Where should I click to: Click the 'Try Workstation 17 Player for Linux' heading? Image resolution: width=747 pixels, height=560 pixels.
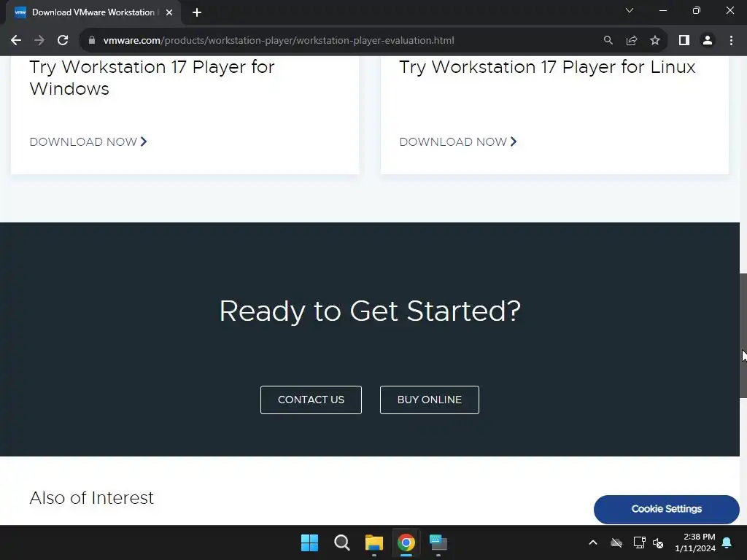(x=547, y=67)
